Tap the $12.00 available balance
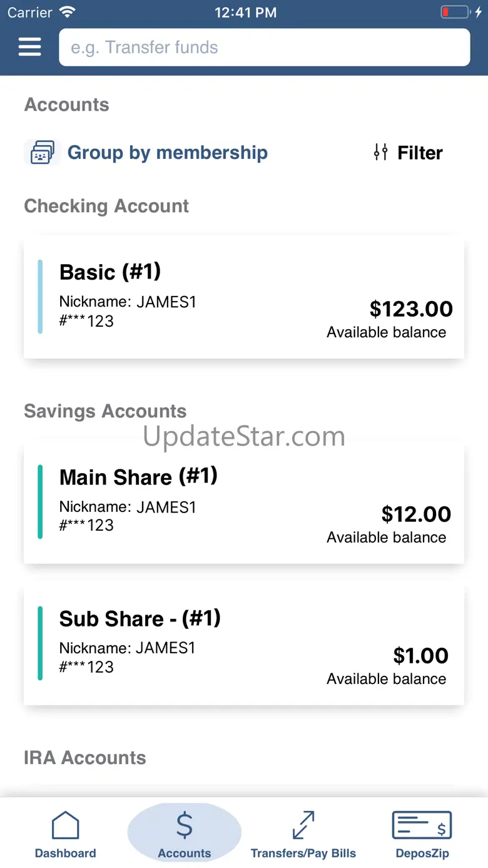 click(416, 514)
